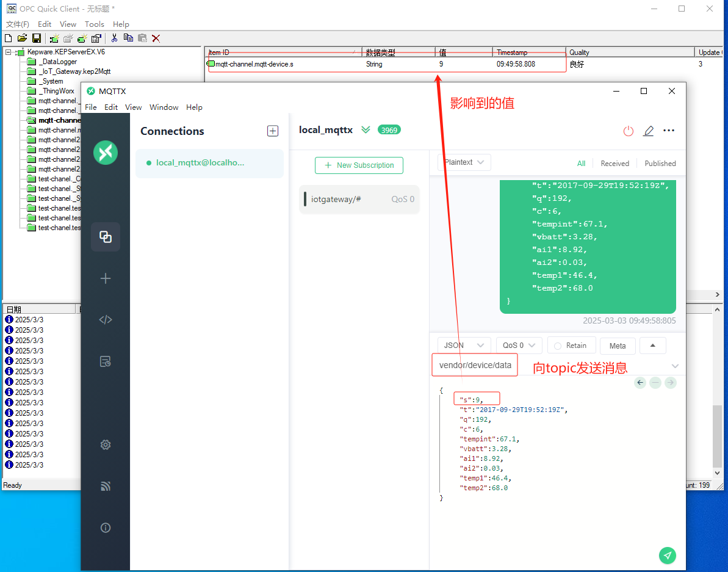
Task: Click Open folder icon in OPC Quick Client toolbar
Action: [x=22, y=38]
